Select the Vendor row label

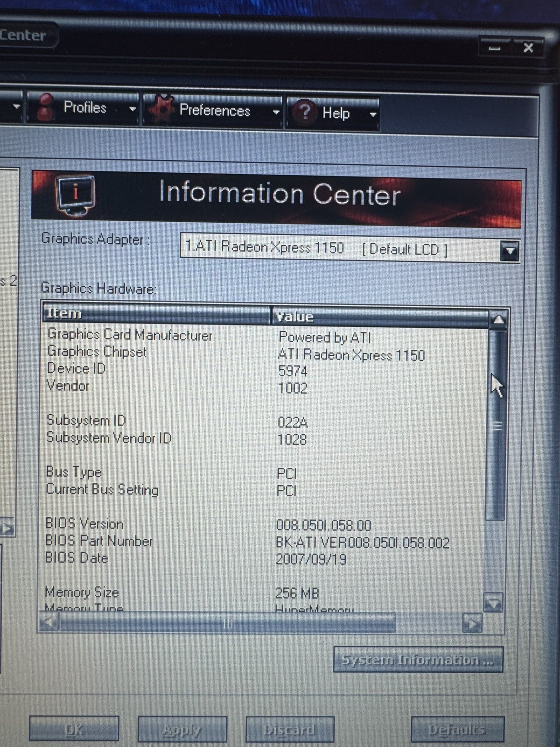(68, 386)
